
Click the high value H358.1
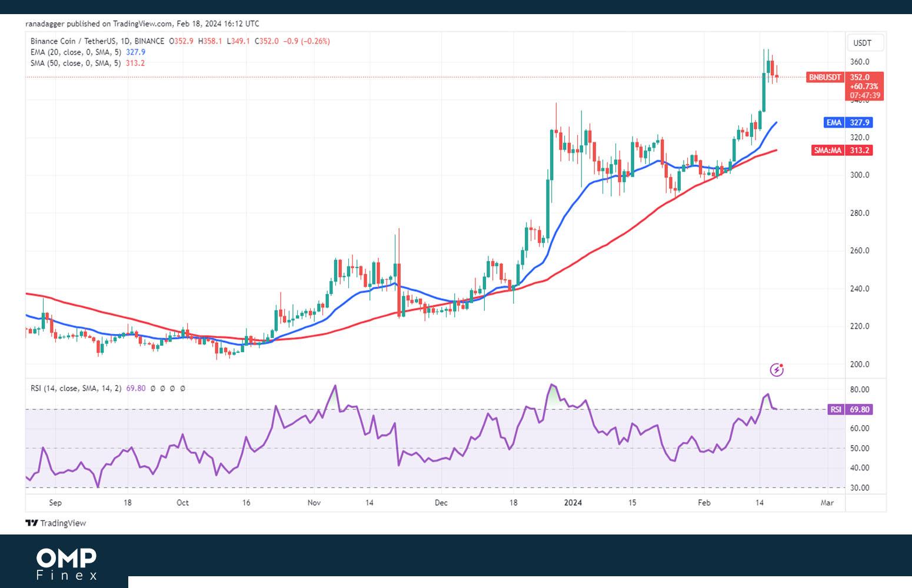coord(210,41)
